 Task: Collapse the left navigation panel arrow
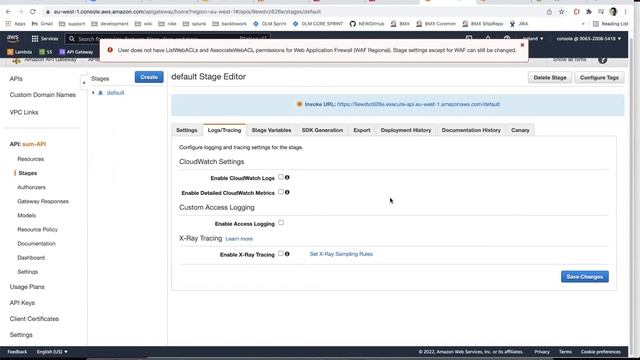pos(84,83)
